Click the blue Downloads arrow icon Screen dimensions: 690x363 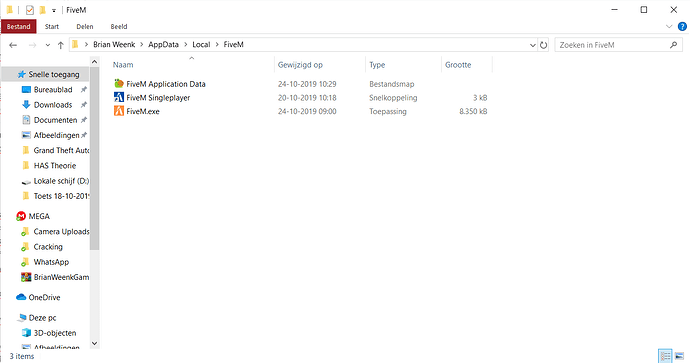coord(26,105)
